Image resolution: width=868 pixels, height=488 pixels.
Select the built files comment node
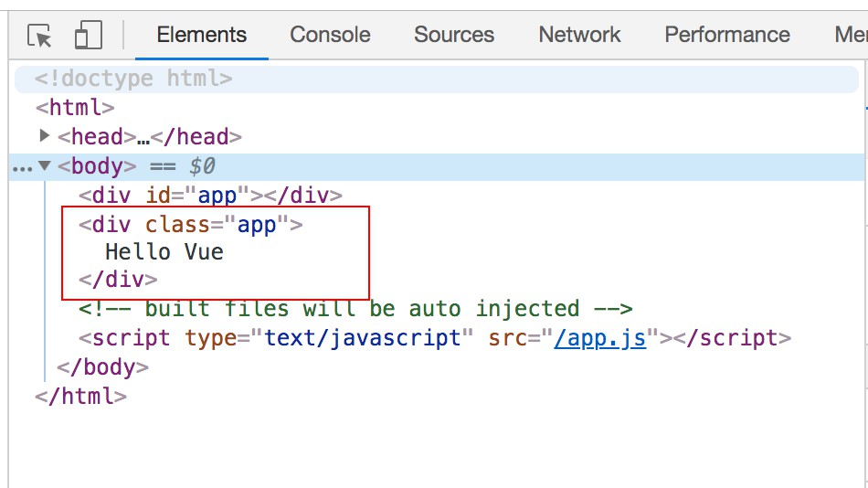(x=355, y=309)
